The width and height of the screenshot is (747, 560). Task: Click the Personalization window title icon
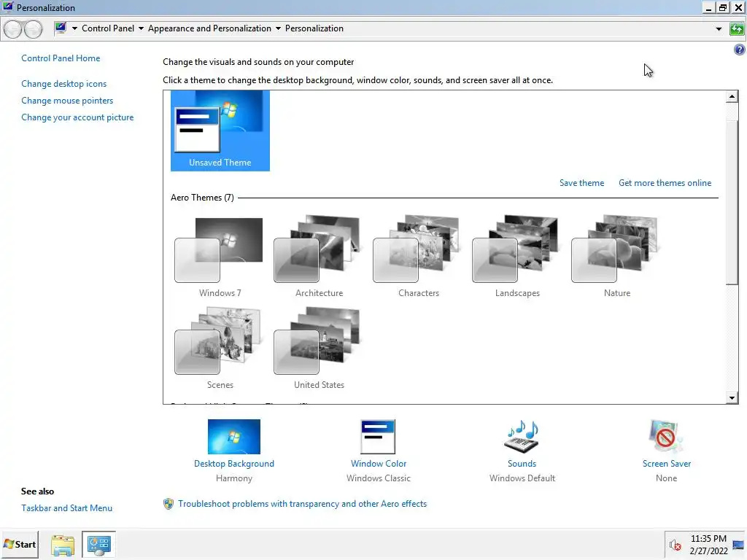pos(8,7)
